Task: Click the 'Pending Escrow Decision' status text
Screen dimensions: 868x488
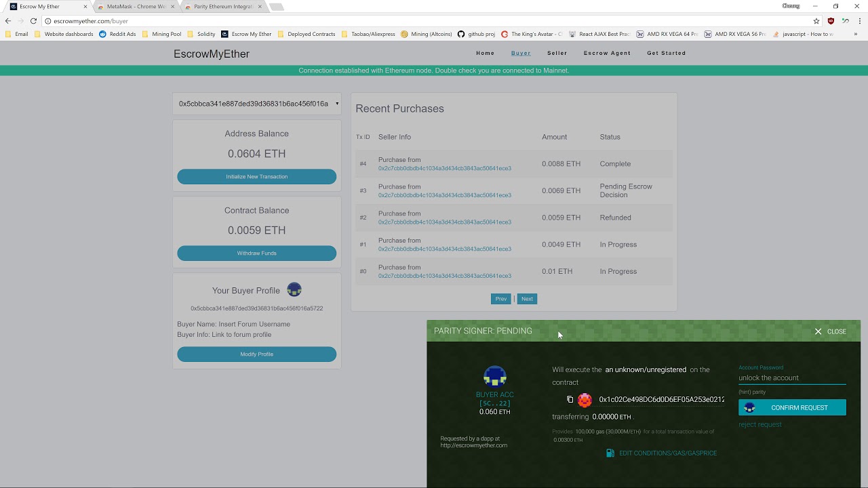Action: pyautogui.click(x=626, y=190)
